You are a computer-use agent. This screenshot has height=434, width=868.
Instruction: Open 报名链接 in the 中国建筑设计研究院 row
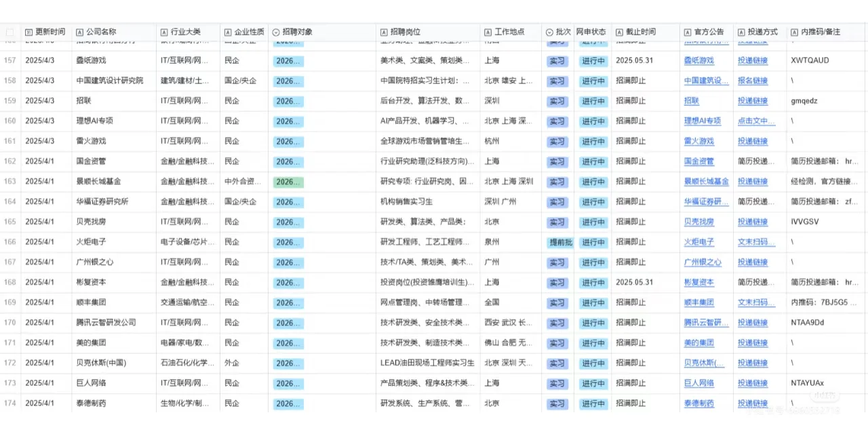tap(753, 81)
